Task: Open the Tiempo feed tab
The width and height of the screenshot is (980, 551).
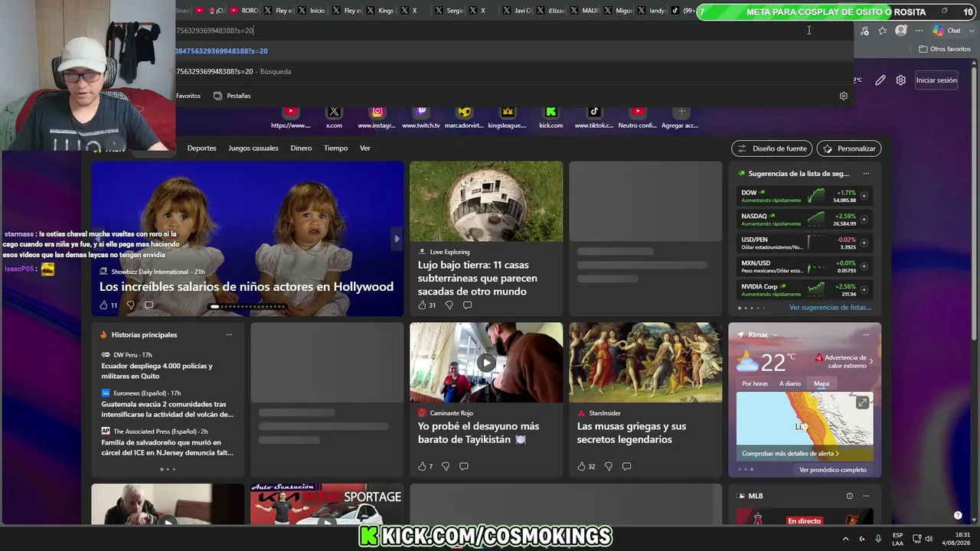Action: pyautogui.click(x=335, y=148)
